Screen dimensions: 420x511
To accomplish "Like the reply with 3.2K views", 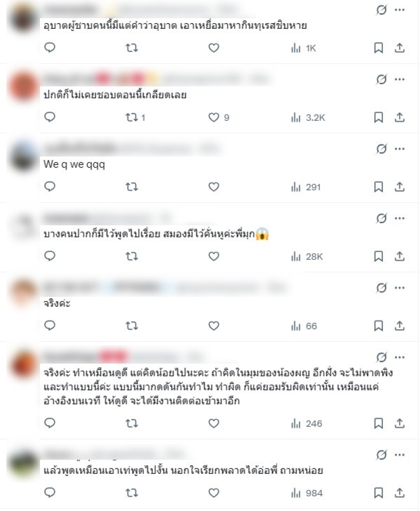I will pos(218,117).
